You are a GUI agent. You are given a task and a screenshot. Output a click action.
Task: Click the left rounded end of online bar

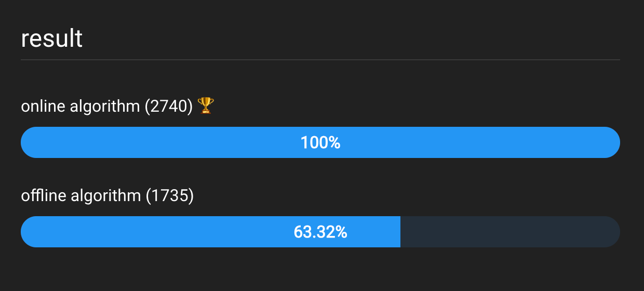click(x=29, y=142)
